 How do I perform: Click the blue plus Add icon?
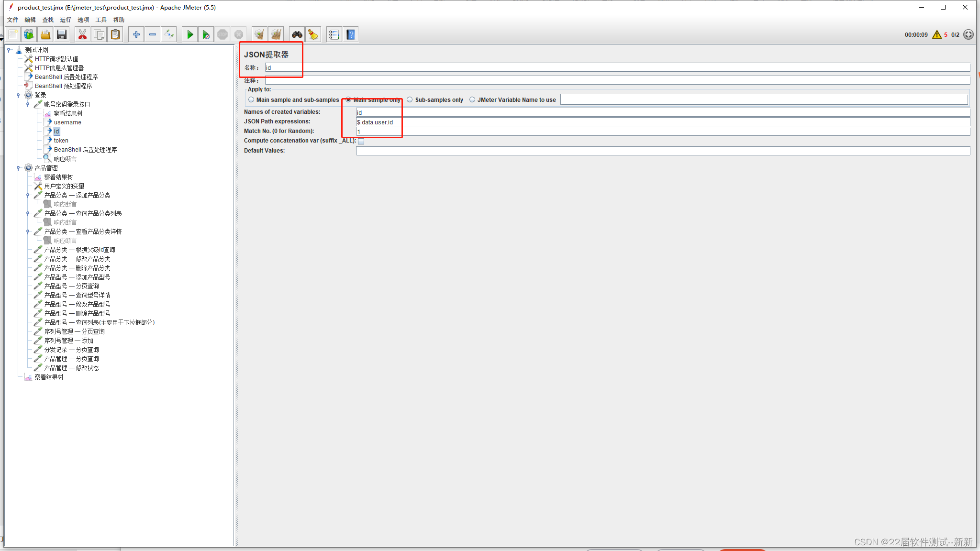click(x=136, y=34)
